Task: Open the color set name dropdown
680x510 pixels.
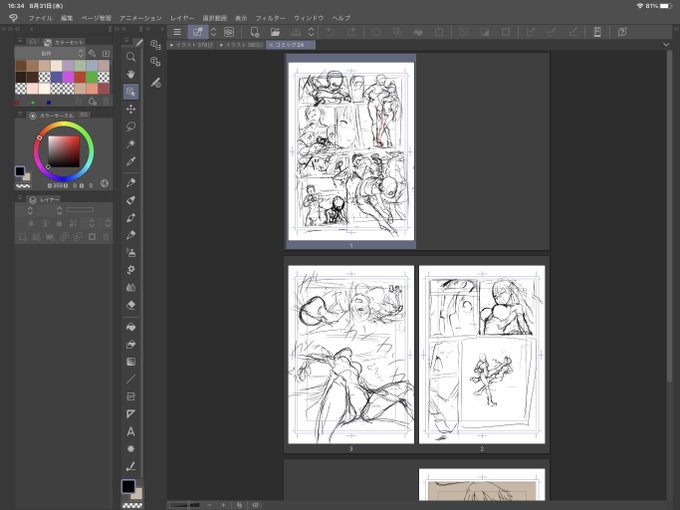Action: 50,53
